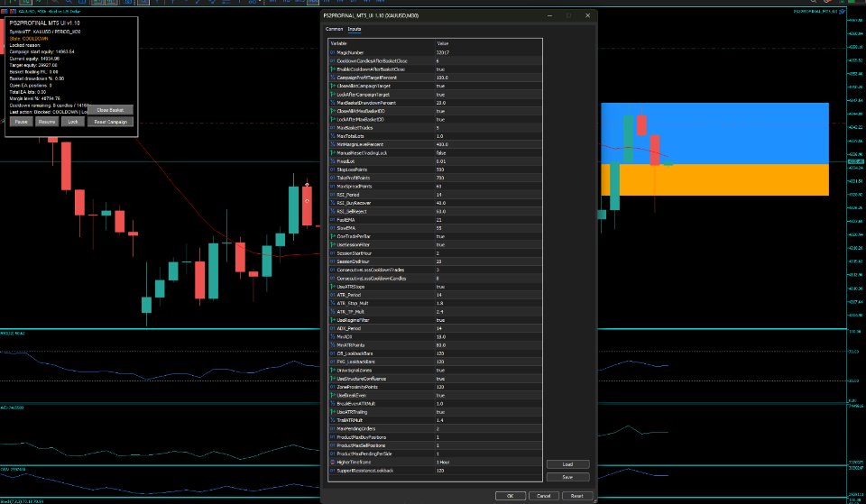Select the true value of UseStructureConfluence
This screenshot has height=504, width=866.
(x=440, y=379)
